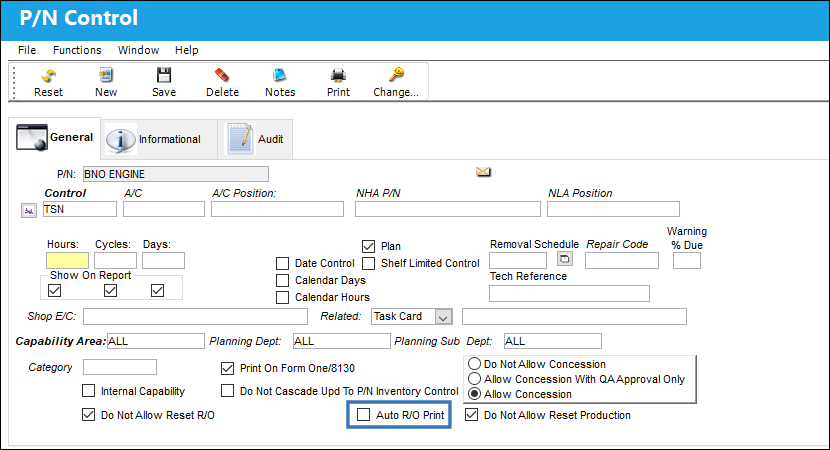This screenshot has width=830, height=450.
Task: Select the Allow Concession radio button
Action: click(x=474, y=394)
